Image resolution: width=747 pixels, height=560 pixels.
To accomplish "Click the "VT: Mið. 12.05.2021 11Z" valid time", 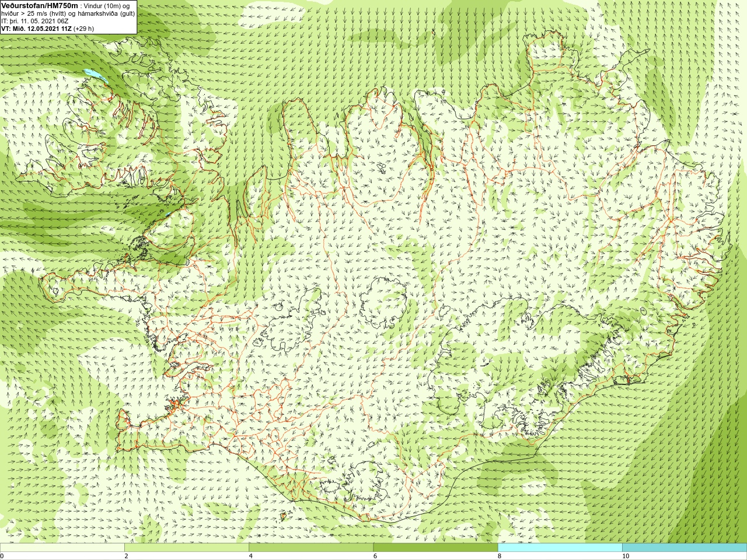I will [x=36, y=29].
